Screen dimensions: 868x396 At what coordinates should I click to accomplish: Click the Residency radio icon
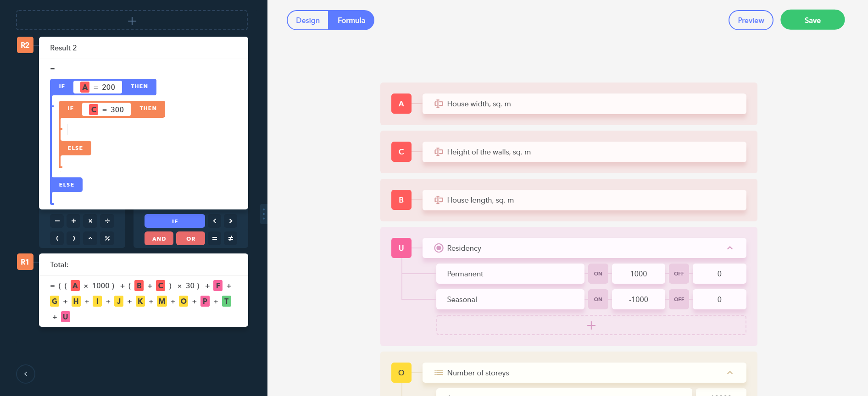click(x=439, y=248)
